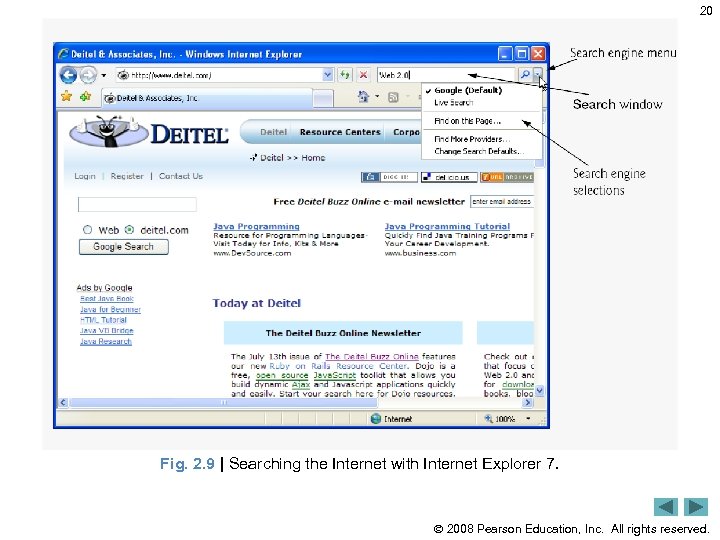The height and width of the screenshot is (540, 720).
Task: Click the Add to Favorites icon
Action: [x=85, y=96]
